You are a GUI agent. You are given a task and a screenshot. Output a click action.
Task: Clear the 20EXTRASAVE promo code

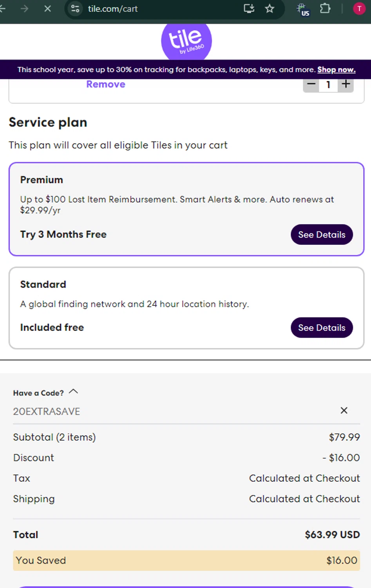(344, 410)
